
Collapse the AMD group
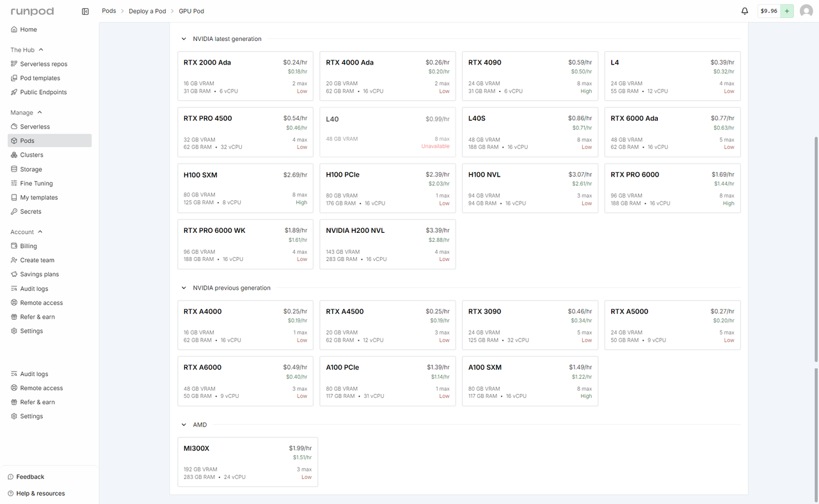click(184, 425)
